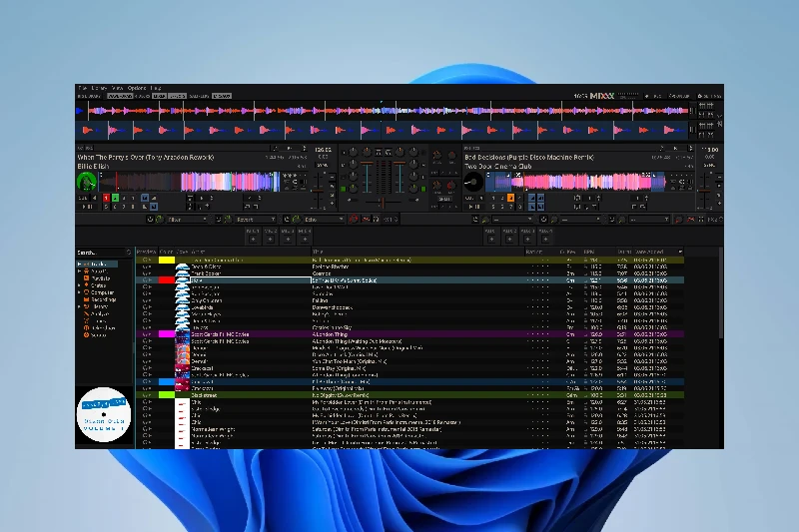Click the play/pause button on the right deck
The height and width of the screenshot is (532, 799).
click(476, 207)
